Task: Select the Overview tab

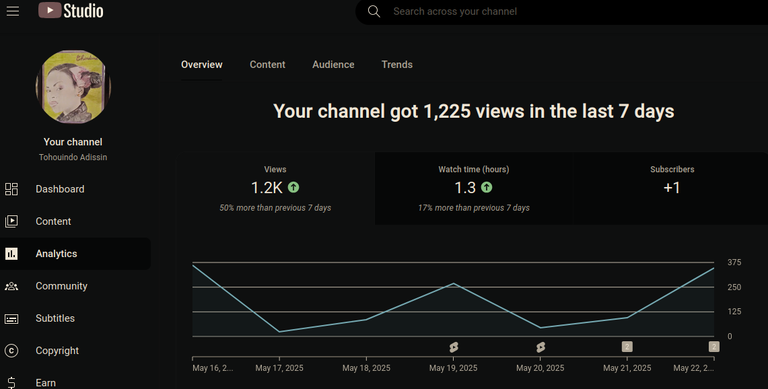Action: click(202, 65)
